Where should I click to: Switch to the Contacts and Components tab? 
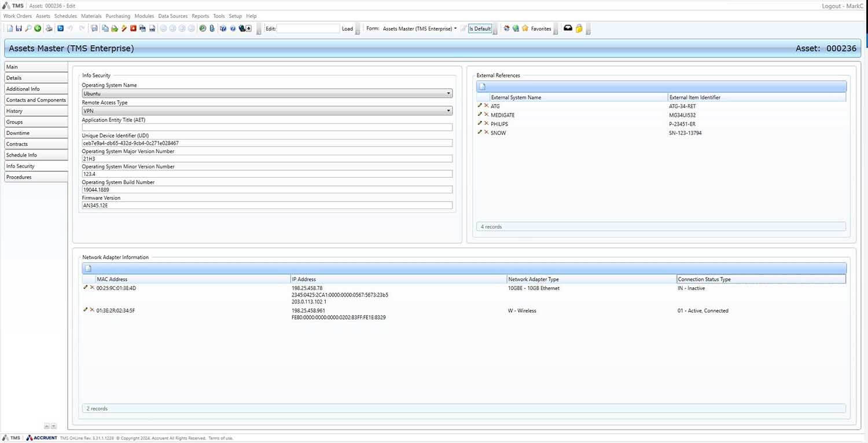pos(36,100)
